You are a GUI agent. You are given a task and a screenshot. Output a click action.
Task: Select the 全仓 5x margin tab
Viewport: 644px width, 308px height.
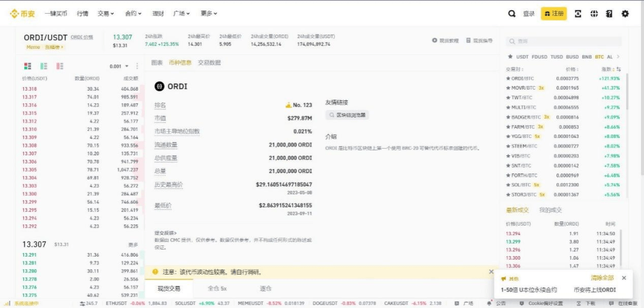(217, 288)
